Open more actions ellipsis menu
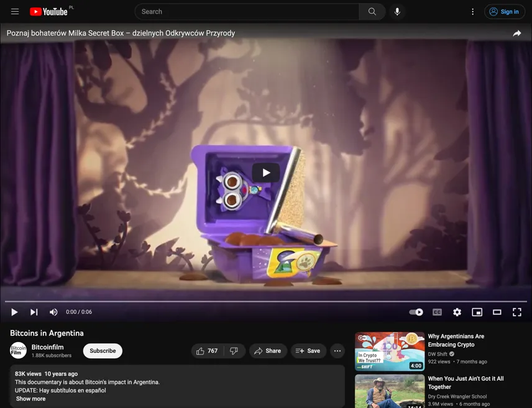Image resolution: width=532 pixels, height=408 pixels. [x=337, y=351]
